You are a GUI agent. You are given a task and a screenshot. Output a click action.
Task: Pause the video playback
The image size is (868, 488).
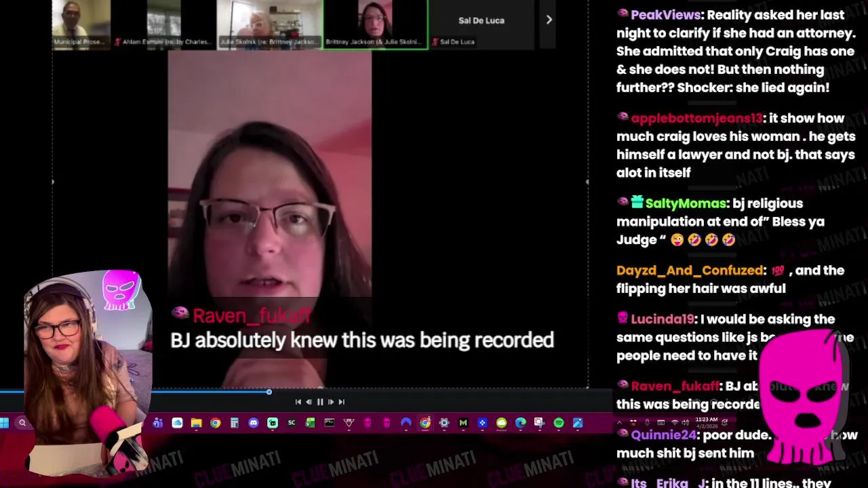point(320,402)
